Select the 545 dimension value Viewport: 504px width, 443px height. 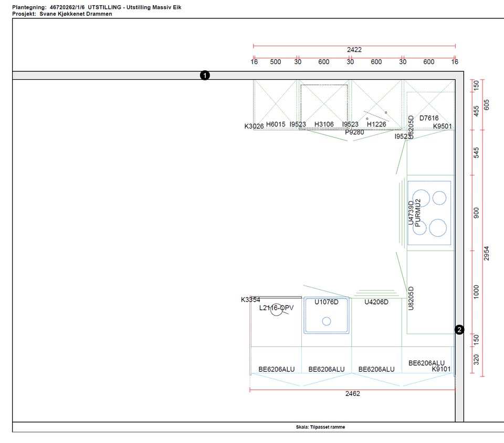pos(476,153)
